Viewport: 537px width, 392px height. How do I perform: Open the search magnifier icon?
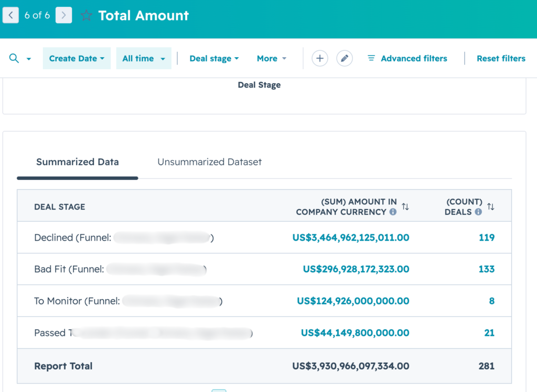coord(14,58)
